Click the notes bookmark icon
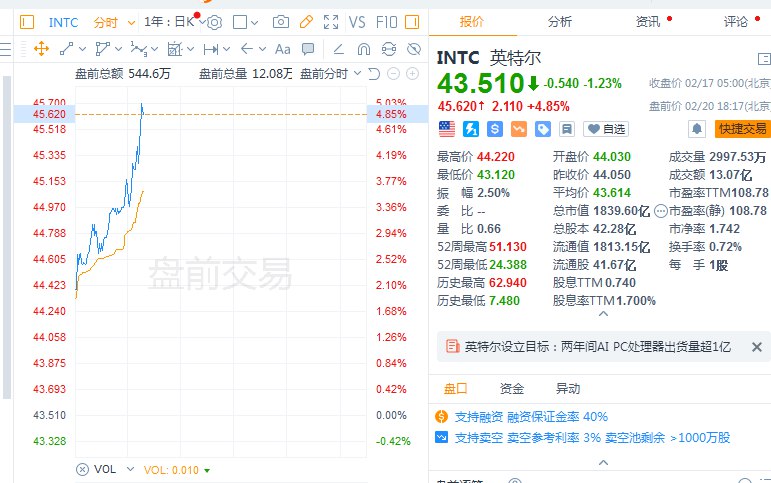 pos(566,129)
